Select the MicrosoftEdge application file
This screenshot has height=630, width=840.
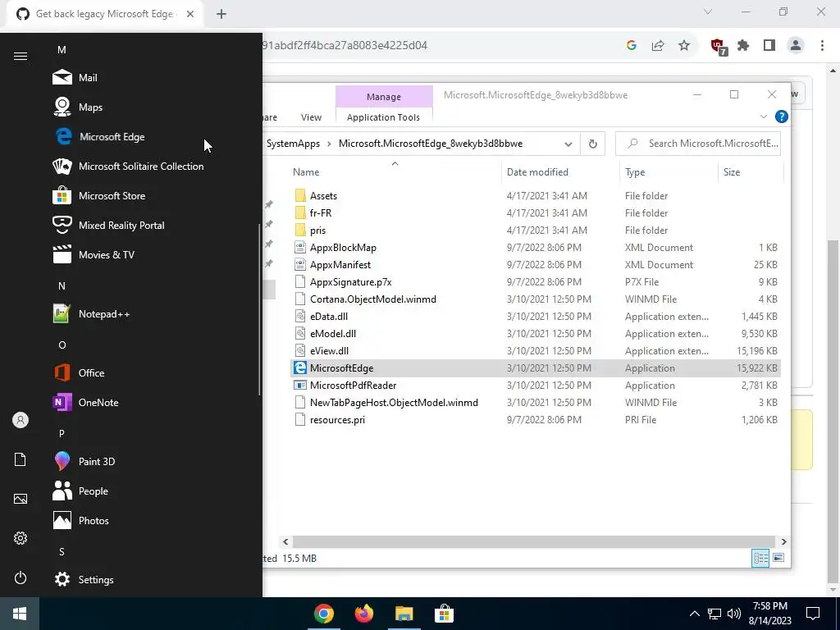pos(535,368)
